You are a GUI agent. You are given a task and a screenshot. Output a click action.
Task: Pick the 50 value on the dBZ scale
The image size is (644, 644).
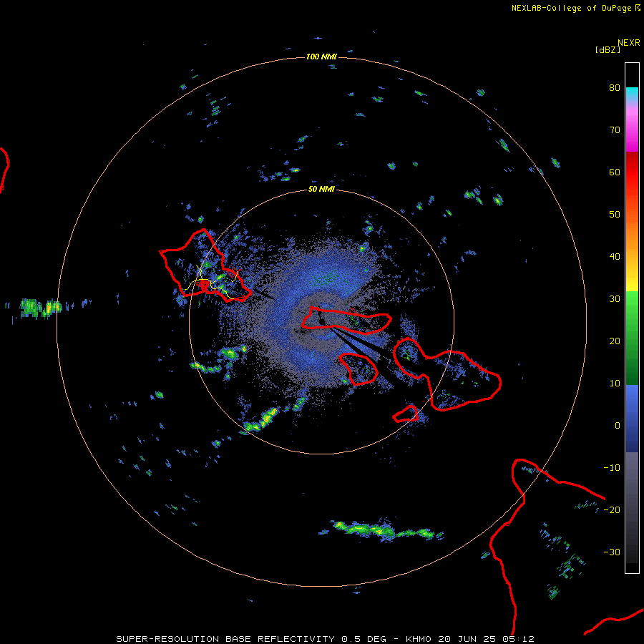[615, 215]
